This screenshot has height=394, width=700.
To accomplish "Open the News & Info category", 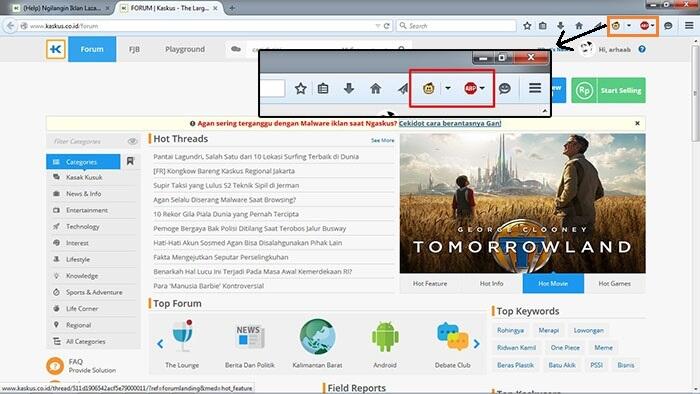I will 83,194.
